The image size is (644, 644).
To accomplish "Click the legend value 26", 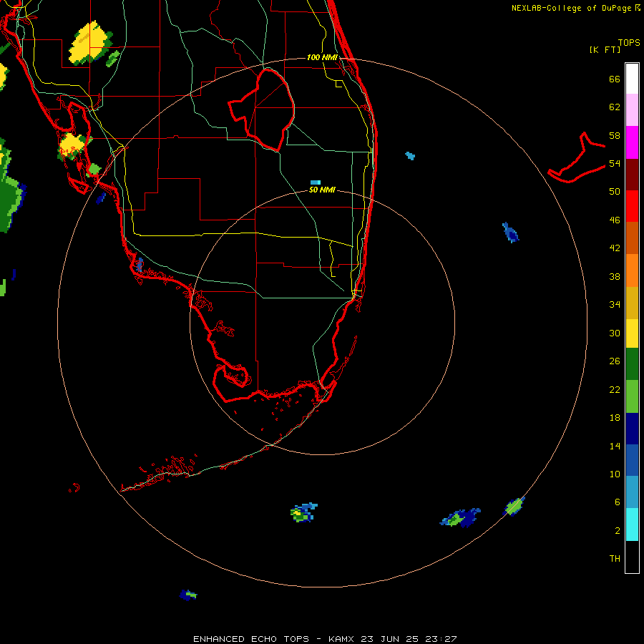I will pyautogui.click(x=615, y=361).
